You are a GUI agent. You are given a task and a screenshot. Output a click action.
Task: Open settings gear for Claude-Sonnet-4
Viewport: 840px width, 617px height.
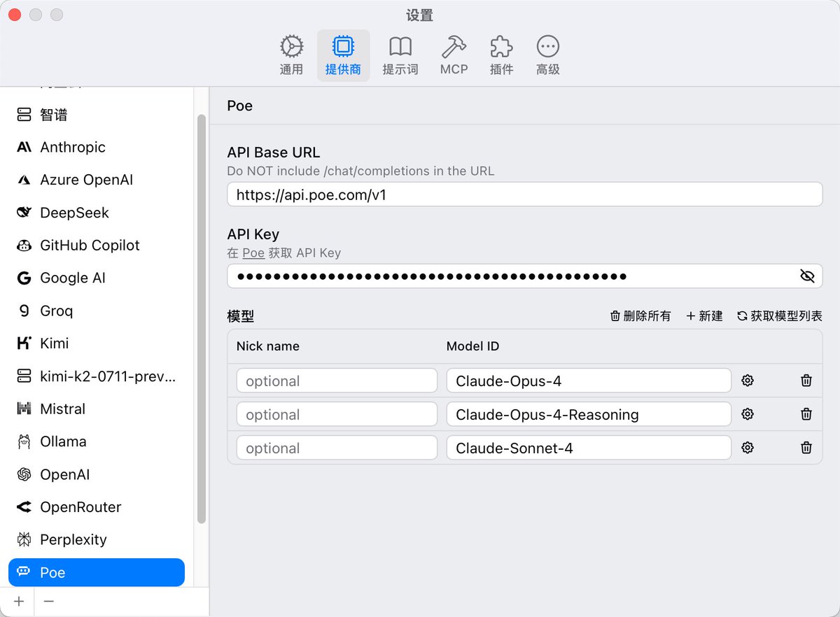[748, 448]
